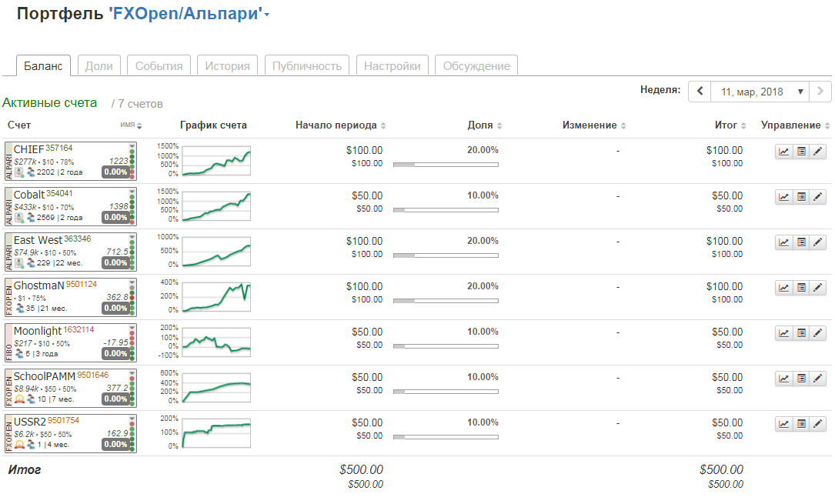Switch to the Доли tab
835x504 pixels.
pyautogui.click(x=99, y=66)
